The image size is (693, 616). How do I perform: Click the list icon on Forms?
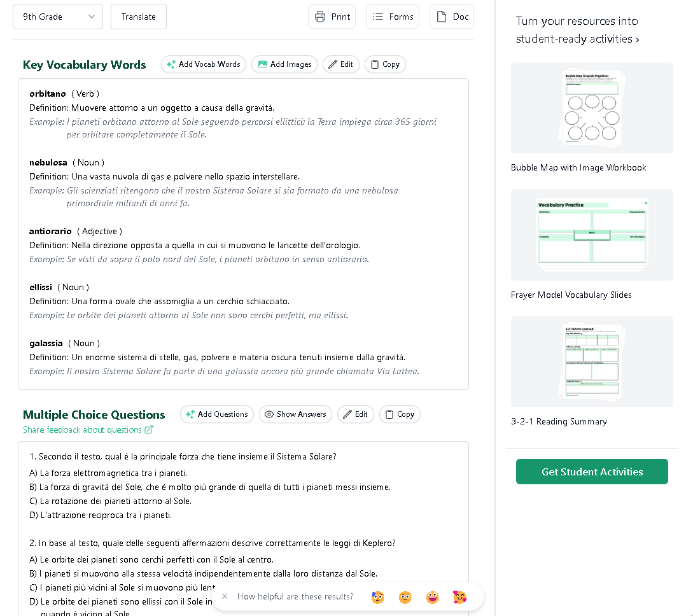point(378,17)
